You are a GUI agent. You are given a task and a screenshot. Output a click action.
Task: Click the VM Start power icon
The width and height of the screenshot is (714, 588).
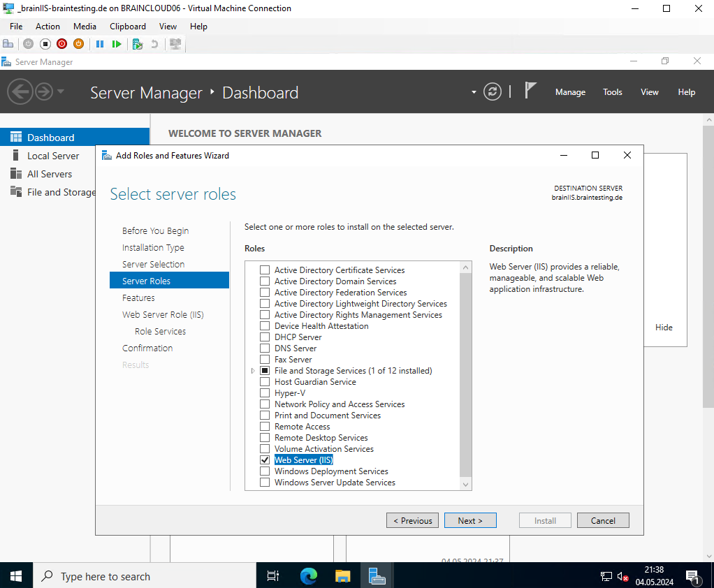click(x=28, y=44)
